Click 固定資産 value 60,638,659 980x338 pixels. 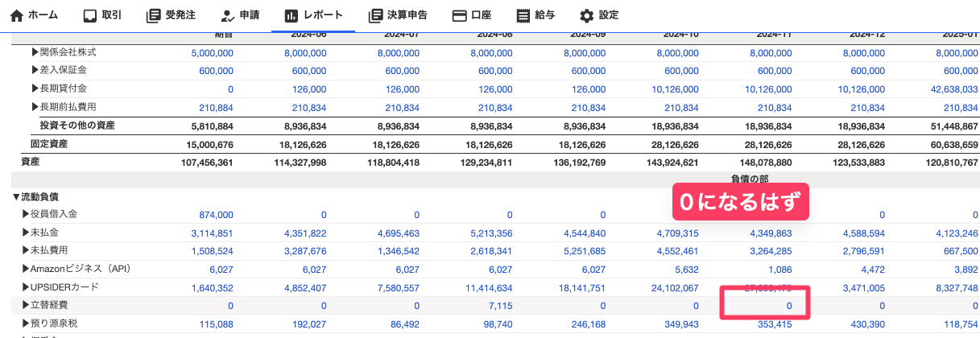pyautogui.click(x=954, y=145)
